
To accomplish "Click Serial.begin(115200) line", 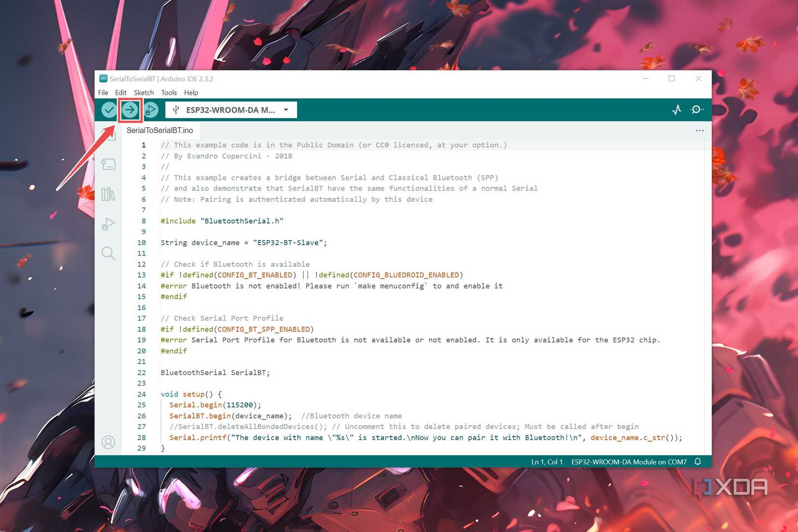I will coord(215,405).
